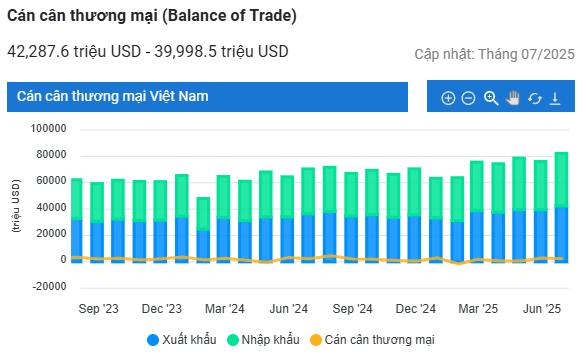Enable the panning hand tool

point(513,98)
